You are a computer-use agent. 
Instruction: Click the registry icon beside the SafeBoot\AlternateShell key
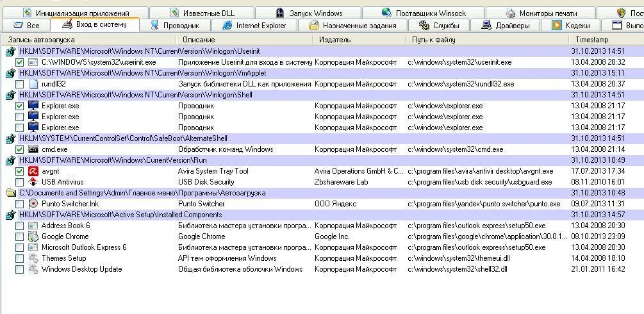10,139
